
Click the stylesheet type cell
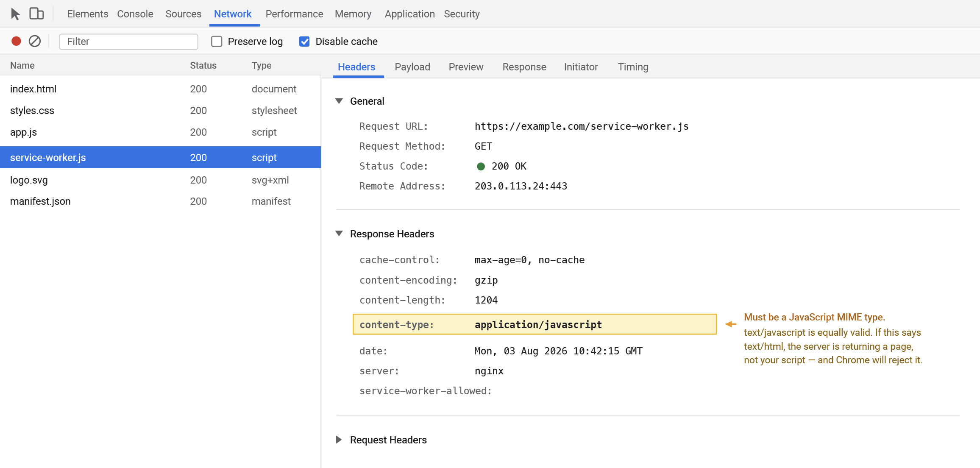coord(274,111)
